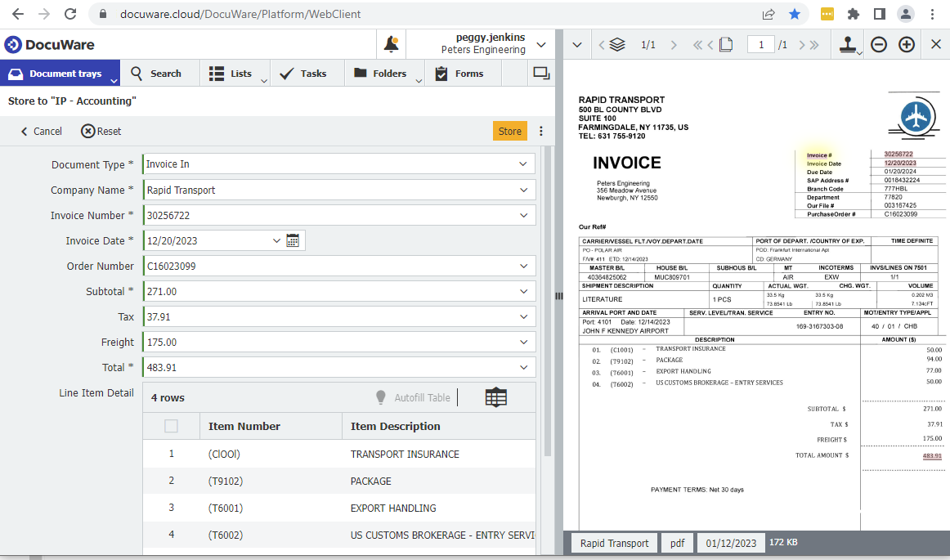Click the pdf file type label
950x560 pixels.
point(678,543)
